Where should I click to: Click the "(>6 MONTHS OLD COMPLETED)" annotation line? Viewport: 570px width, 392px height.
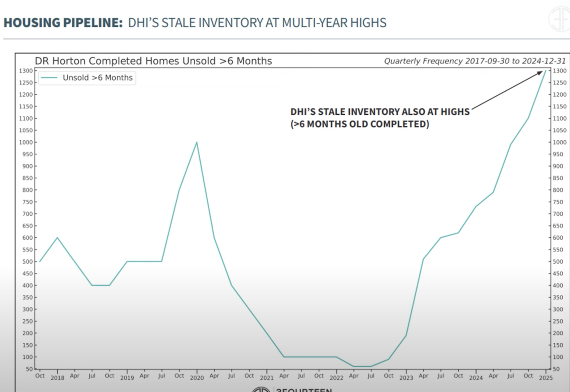point(360,124)
